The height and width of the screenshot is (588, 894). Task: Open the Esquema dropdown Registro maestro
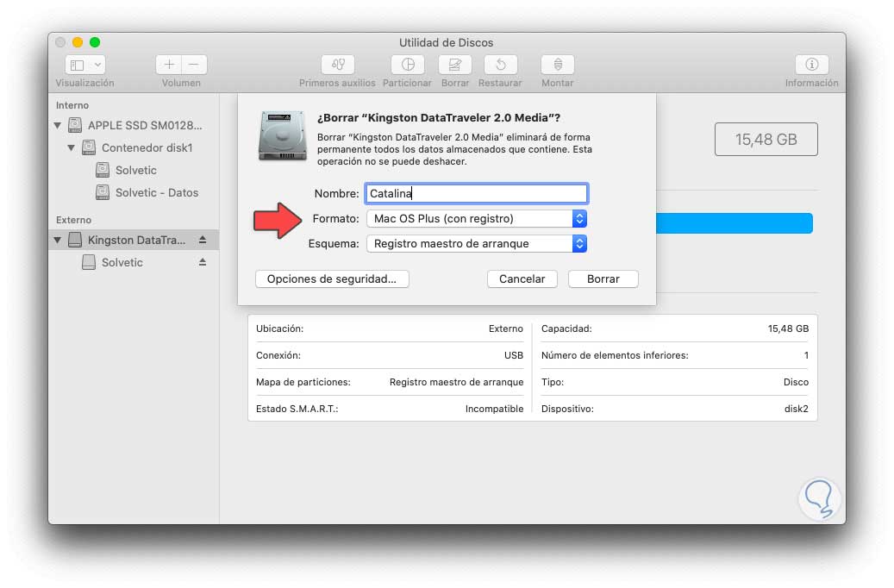coord(477,244)
